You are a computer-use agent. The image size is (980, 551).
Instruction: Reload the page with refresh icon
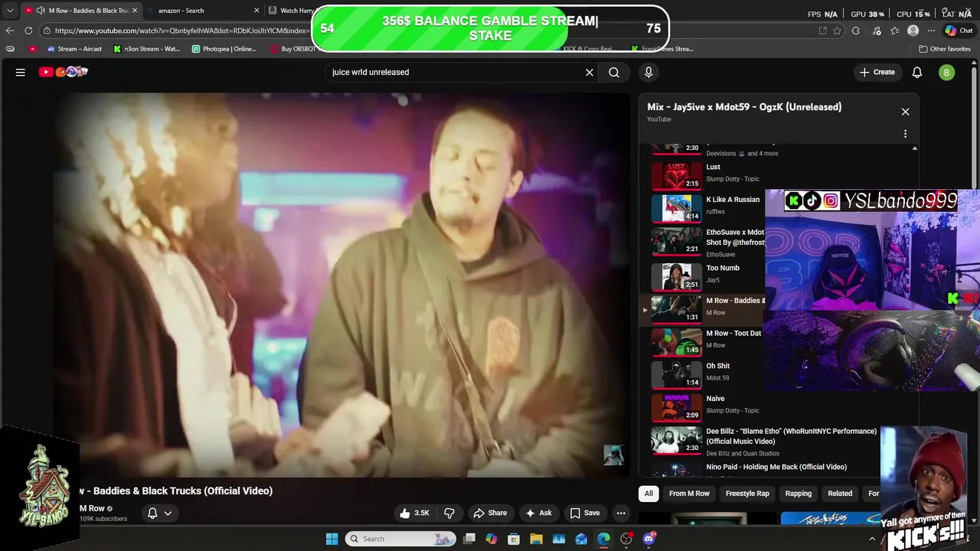(28, 31)
